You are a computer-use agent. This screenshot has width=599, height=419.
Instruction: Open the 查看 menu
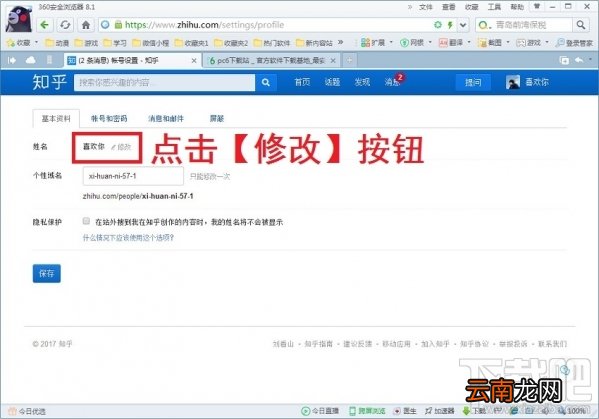(449, 7)
